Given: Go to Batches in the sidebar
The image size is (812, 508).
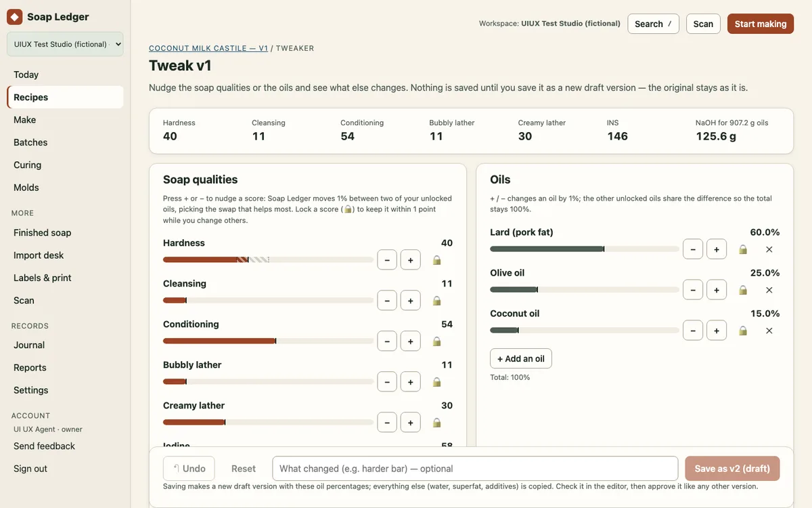Looking at the screenshot, I should click(x=65, y=142).
